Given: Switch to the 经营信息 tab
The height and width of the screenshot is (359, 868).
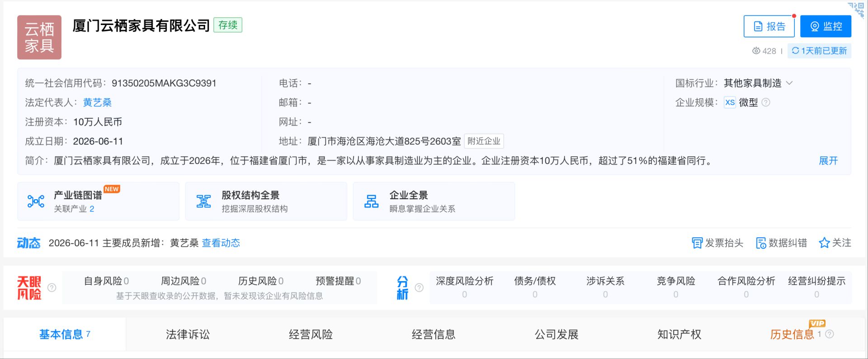Looking at the screenshot, I should [434, 335].
